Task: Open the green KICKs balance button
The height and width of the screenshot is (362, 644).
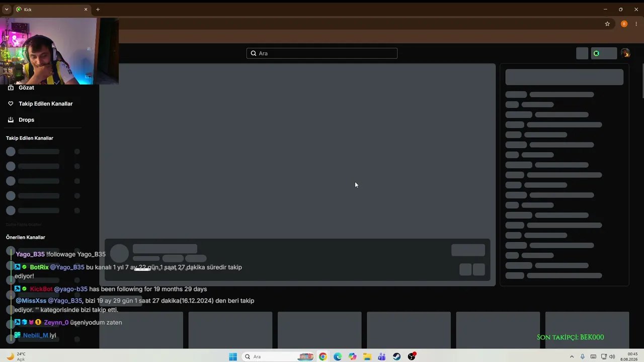Action: (604, 53)
